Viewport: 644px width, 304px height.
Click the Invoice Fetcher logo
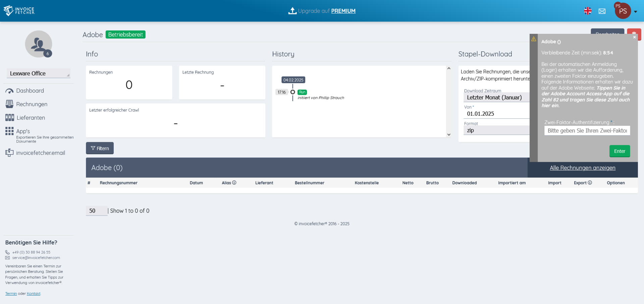click(19, 11)
